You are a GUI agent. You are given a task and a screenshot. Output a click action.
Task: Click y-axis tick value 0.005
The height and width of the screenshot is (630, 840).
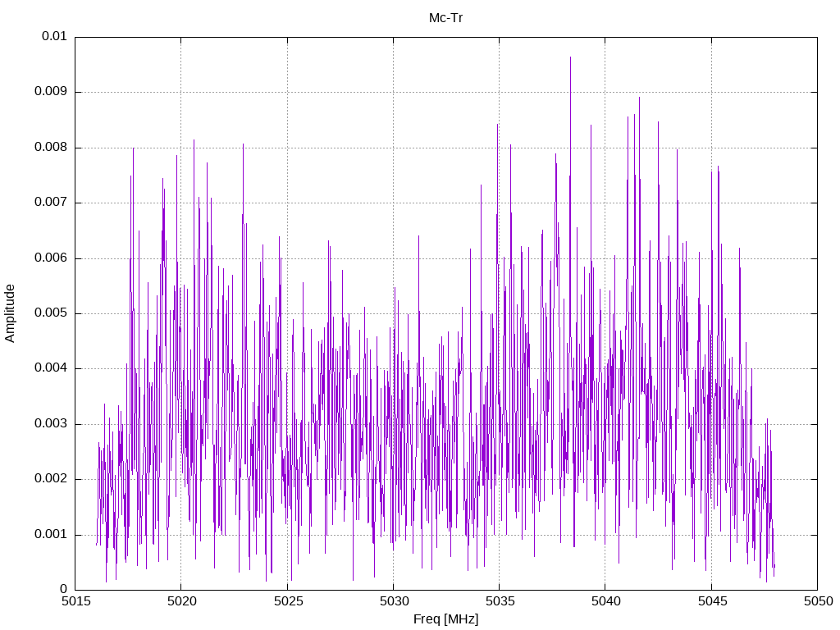coord(51,313)
